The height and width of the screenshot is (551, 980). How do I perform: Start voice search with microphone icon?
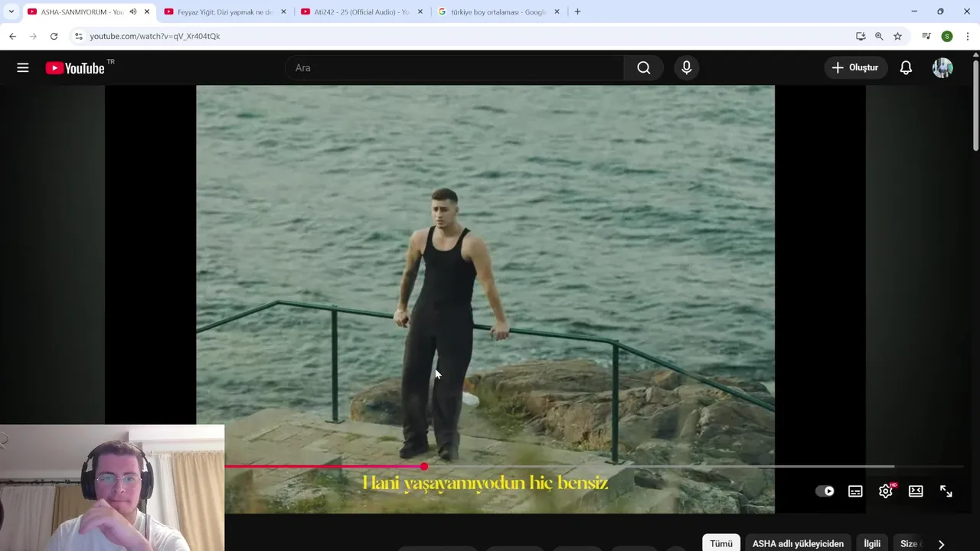[x=687, y=68]
